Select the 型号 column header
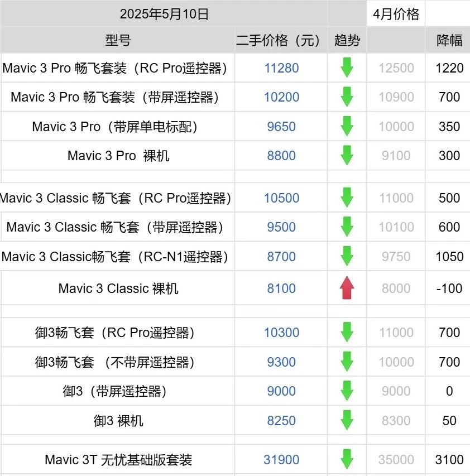This screenshot has width=470, height=476. pos(118,40)
